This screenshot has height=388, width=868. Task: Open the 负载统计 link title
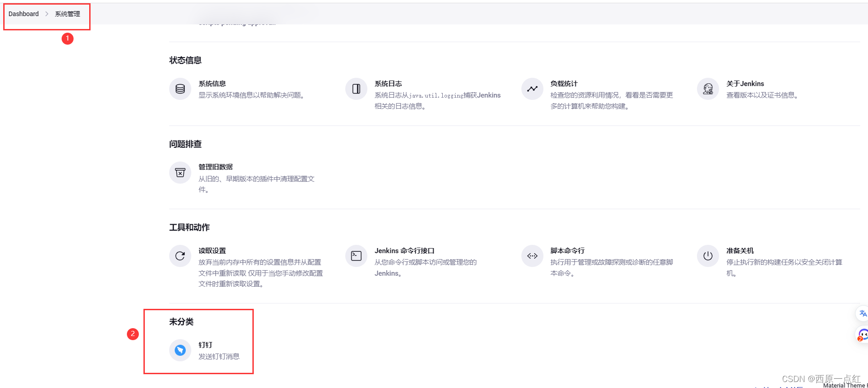click(x=564, y=84)
